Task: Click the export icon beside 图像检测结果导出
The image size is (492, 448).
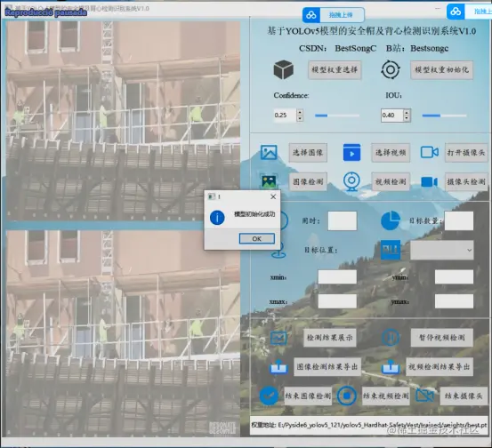Action: coord(278,367)
